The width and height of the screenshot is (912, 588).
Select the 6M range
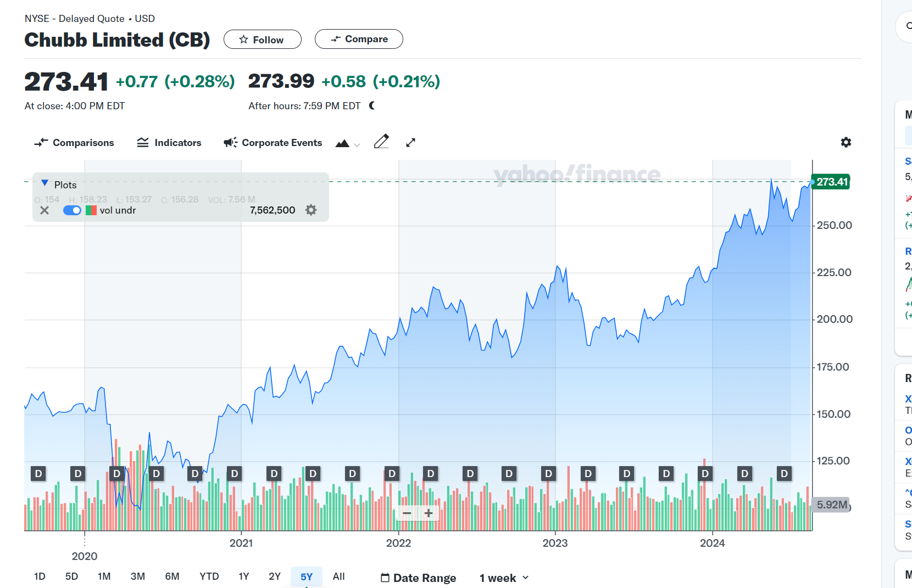coord(173,576)
